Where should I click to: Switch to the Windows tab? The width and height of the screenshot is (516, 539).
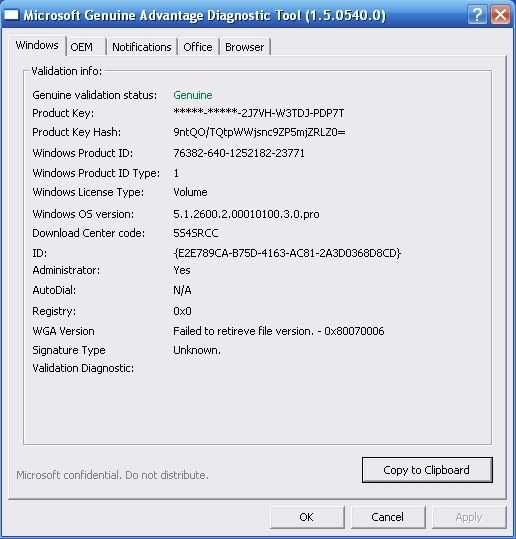coord(37,45)
